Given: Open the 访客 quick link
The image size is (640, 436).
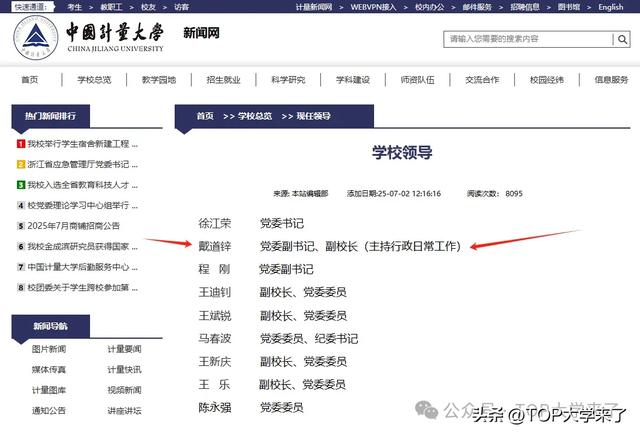Looking at the screenshot, I should [x=181, y=7].
